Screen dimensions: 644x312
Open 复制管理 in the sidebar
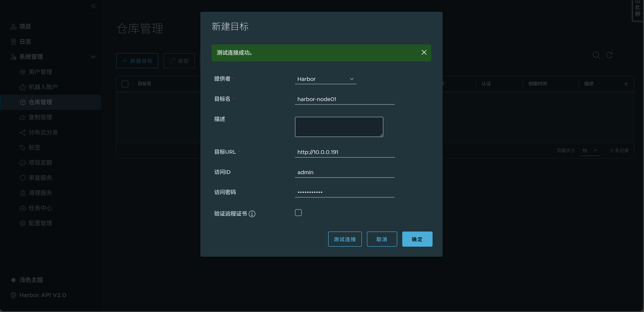[40, 117]
